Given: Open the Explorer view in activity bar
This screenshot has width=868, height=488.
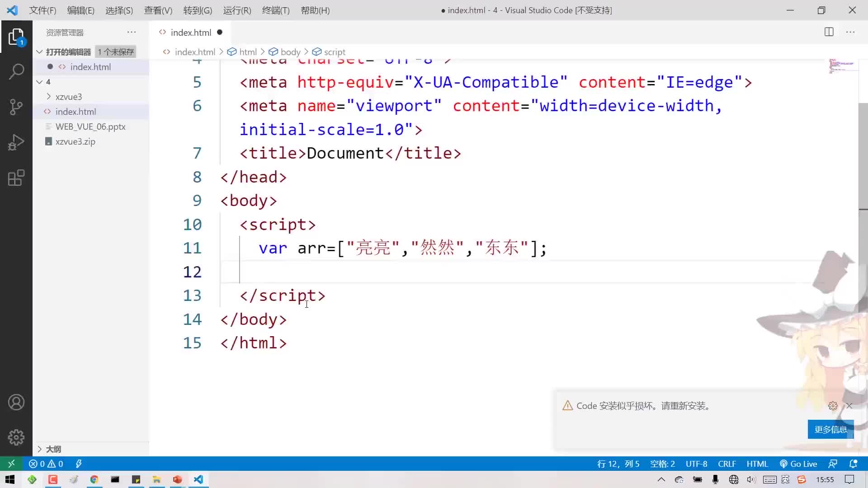Looking at the screenshot, I should pos(16,37).
